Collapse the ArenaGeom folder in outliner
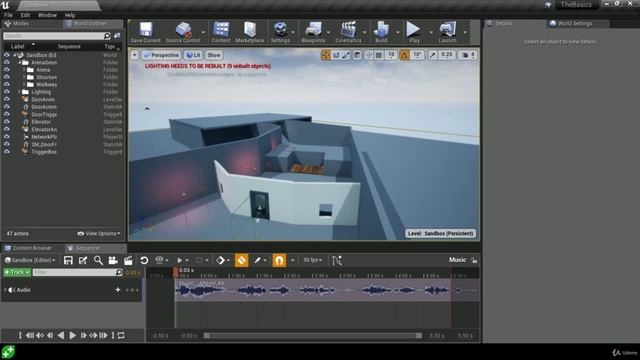Image resolution: width=640 pixels, height=360 pixels. tap(19, 62)
